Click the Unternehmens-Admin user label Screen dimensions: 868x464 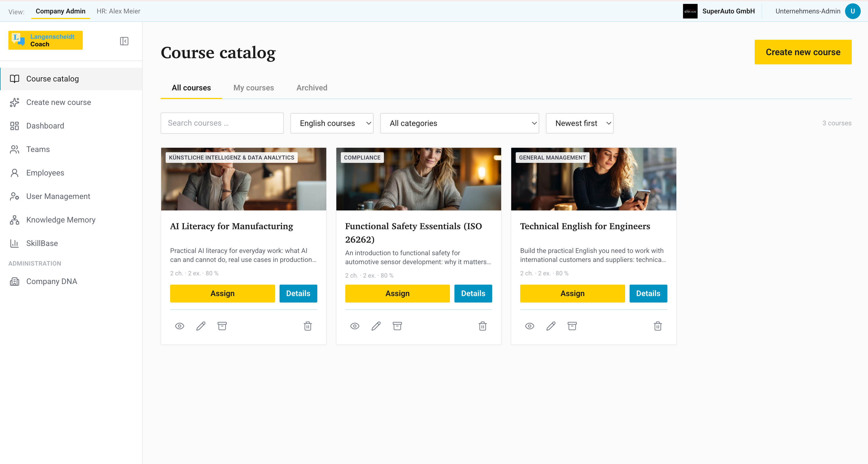pos(808,11)
